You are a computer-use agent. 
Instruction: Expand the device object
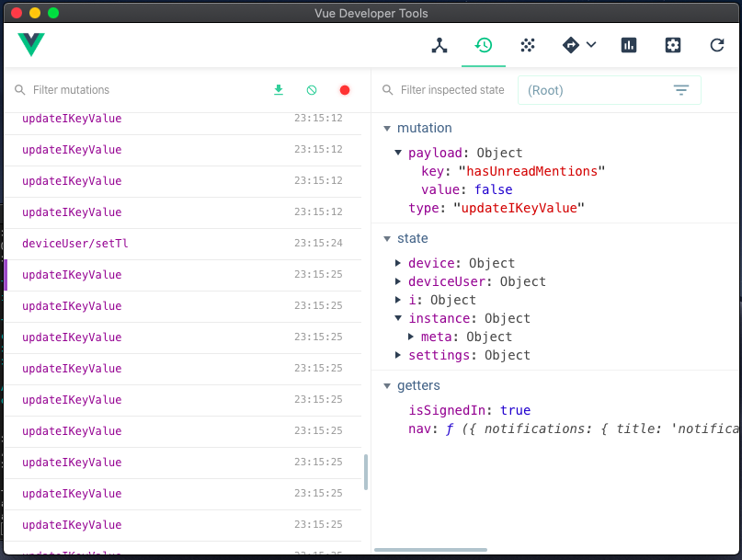click(x=398, y=263)
